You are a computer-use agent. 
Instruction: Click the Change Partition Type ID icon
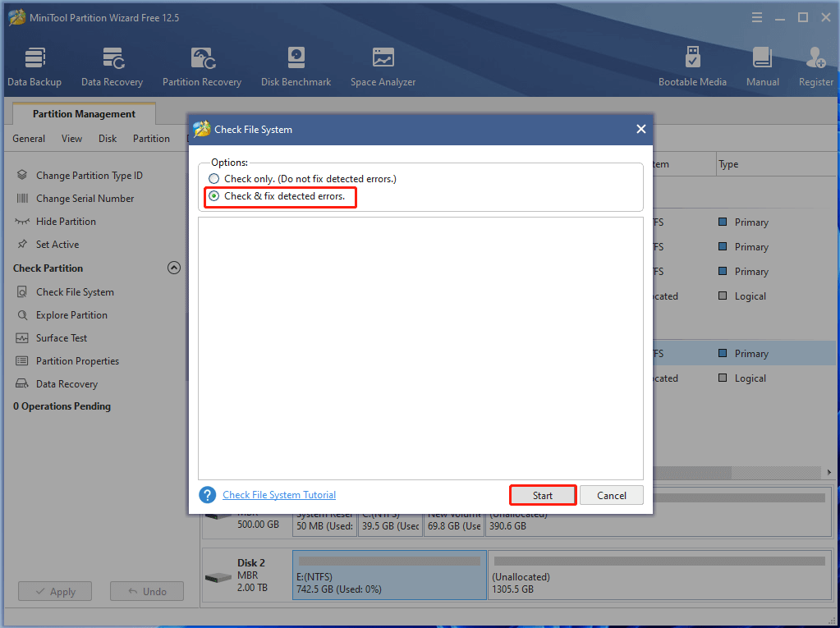[x=22, y=175]
